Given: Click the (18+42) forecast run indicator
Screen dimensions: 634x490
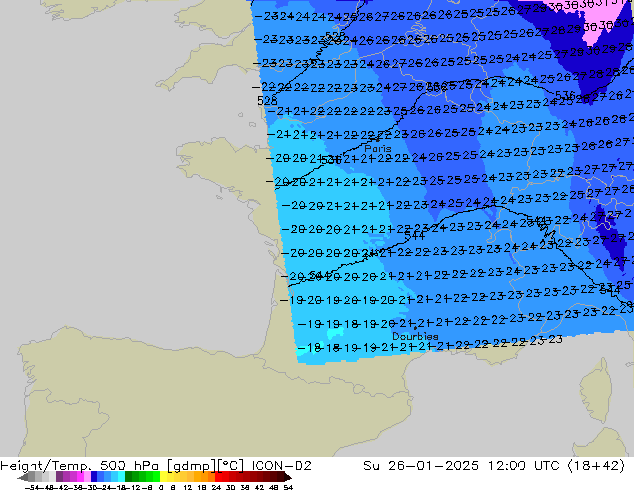Looking at the screenshot, I should (x=596, y=466).
